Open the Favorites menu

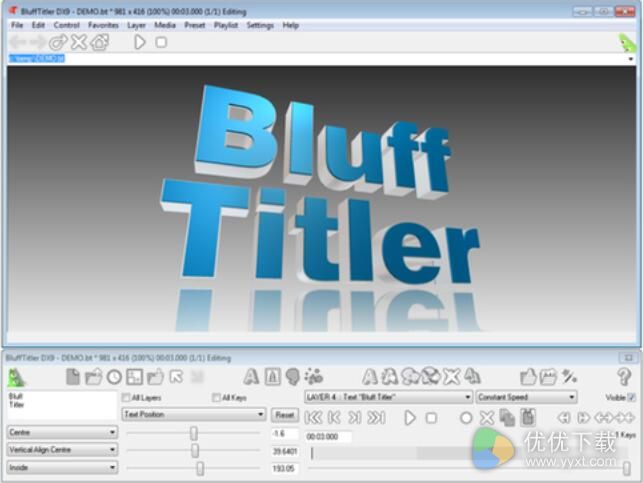[103, 25]
